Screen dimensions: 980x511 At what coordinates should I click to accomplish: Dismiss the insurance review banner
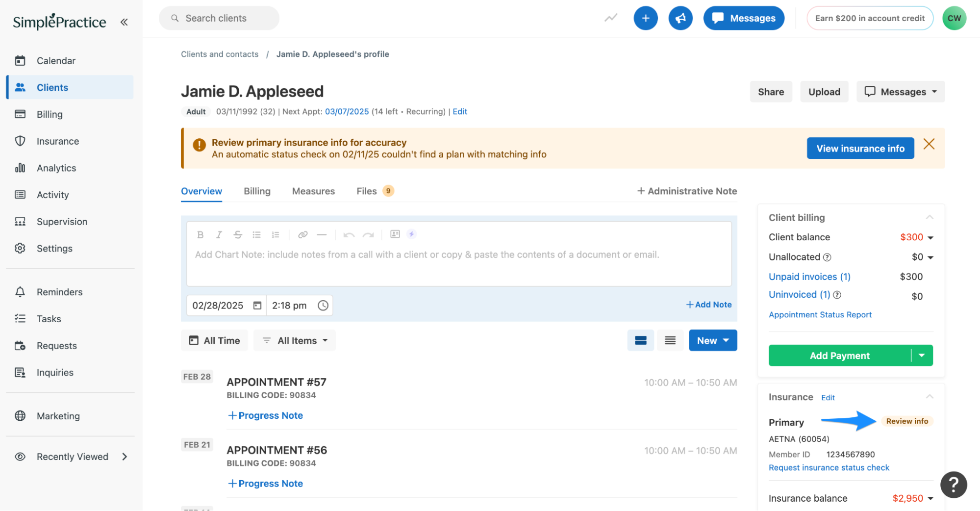928,144
